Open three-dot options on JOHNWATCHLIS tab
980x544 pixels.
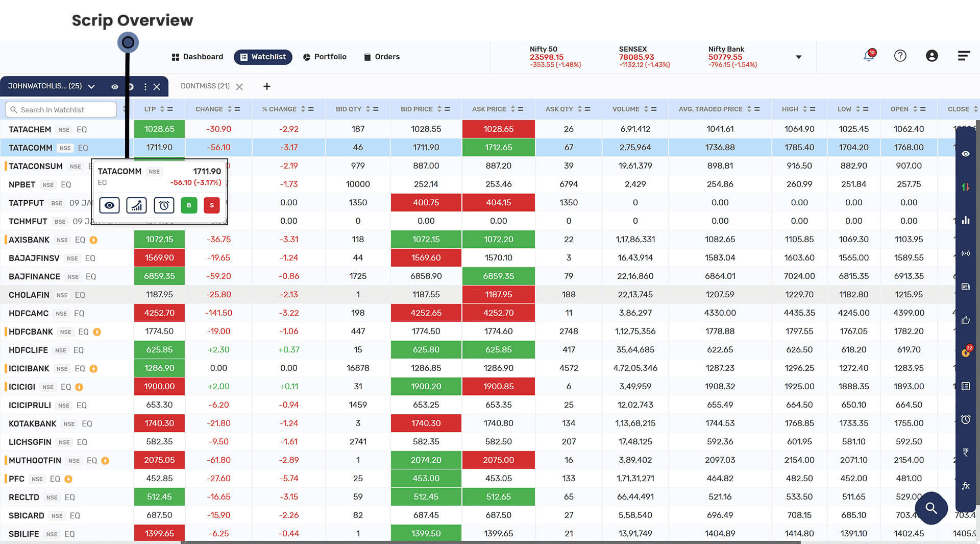(x=145, y=87)
